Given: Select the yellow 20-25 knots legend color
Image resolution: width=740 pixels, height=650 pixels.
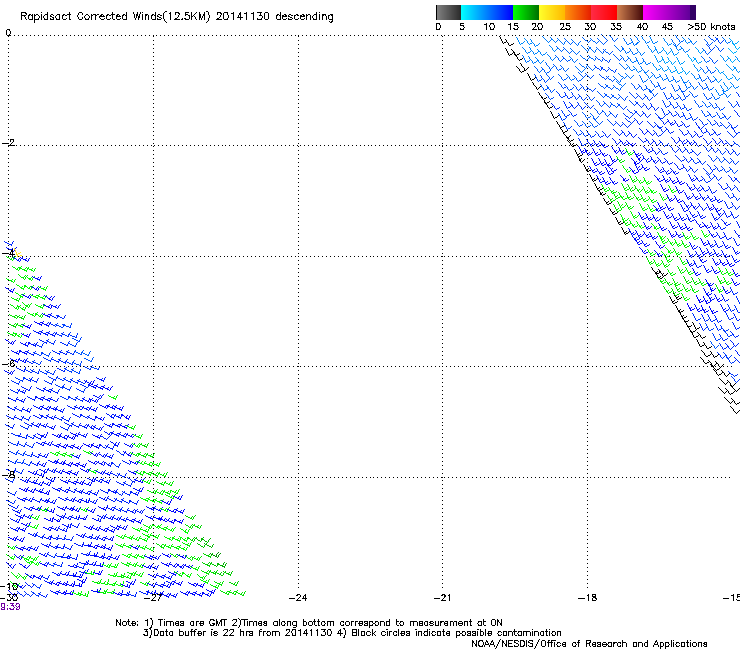Looking at the screenshot, I should [x=552, y=12].
